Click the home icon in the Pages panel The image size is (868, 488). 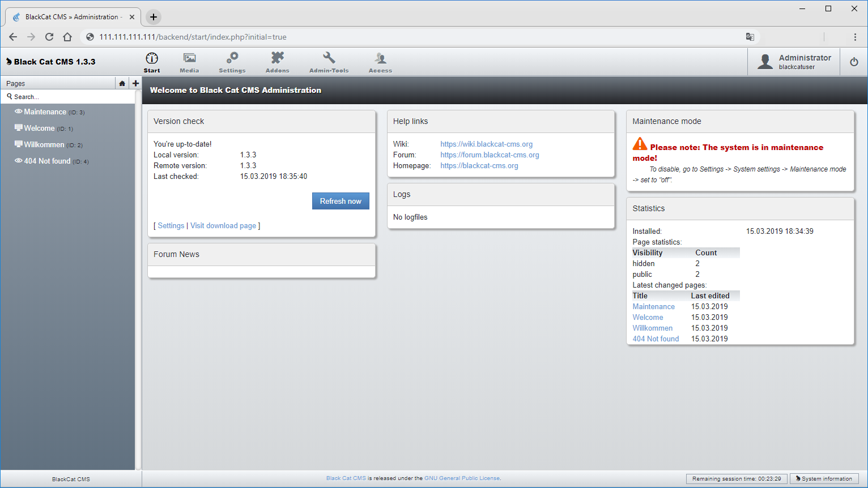point(122,83)
